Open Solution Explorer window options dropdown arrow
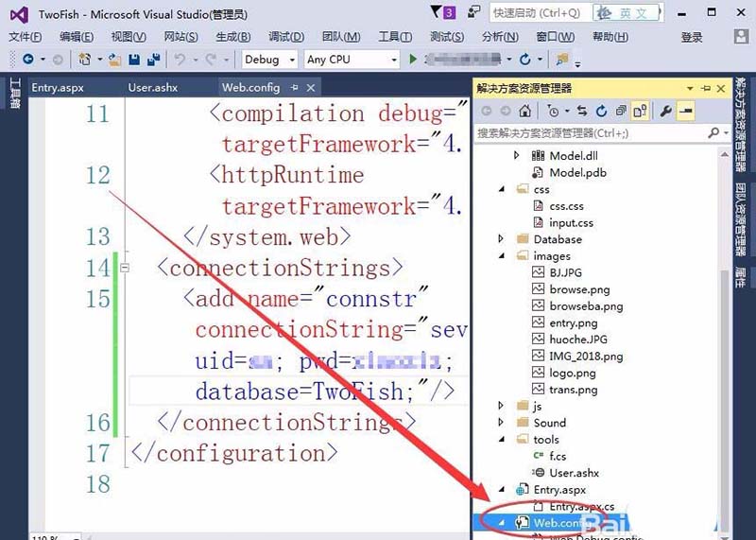This screenshot has width=756, height=540. [x=690, y=88]
